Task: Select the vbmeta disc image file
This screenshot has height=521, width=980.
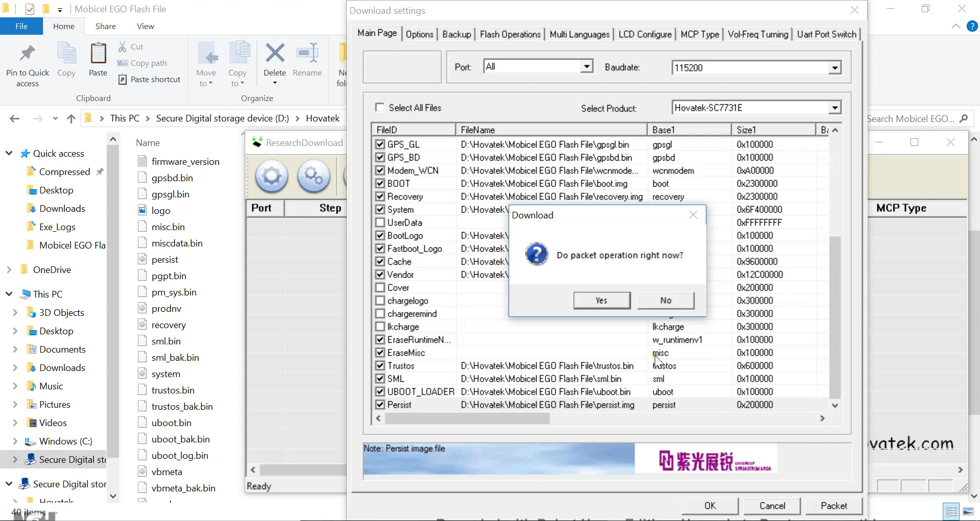Action: click(166, 472)
